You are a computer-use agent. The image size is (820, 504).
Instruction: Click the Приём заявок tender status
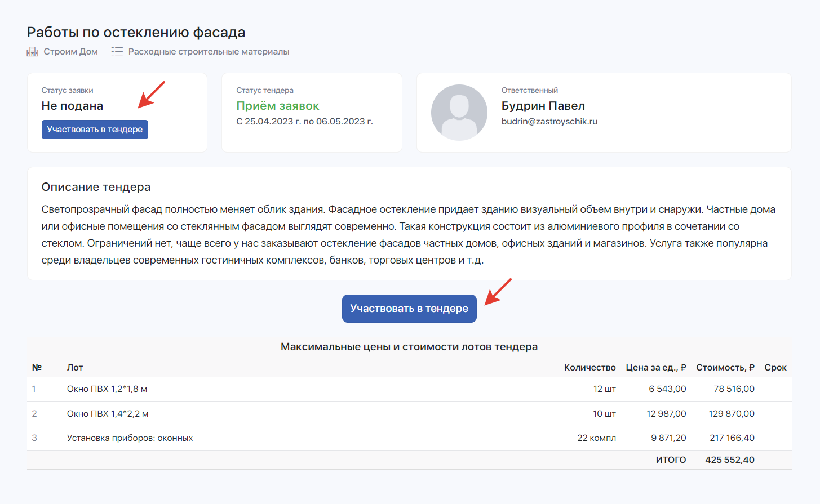(277, 106)
